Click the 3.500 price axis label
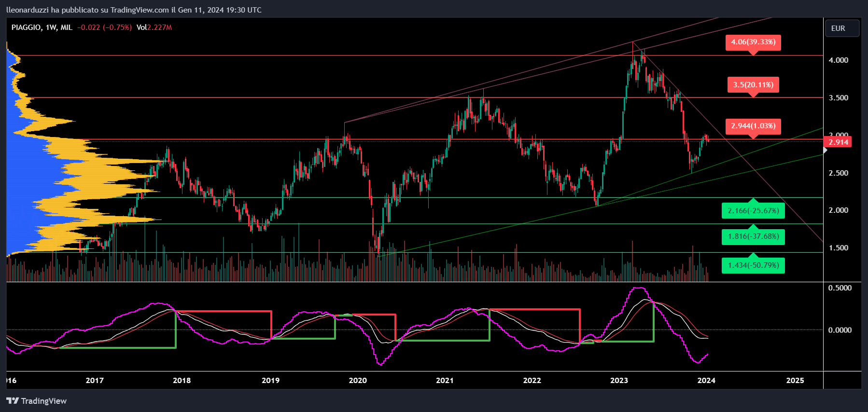The height and width of the screenshot is (412, 868). pos(839,98)
